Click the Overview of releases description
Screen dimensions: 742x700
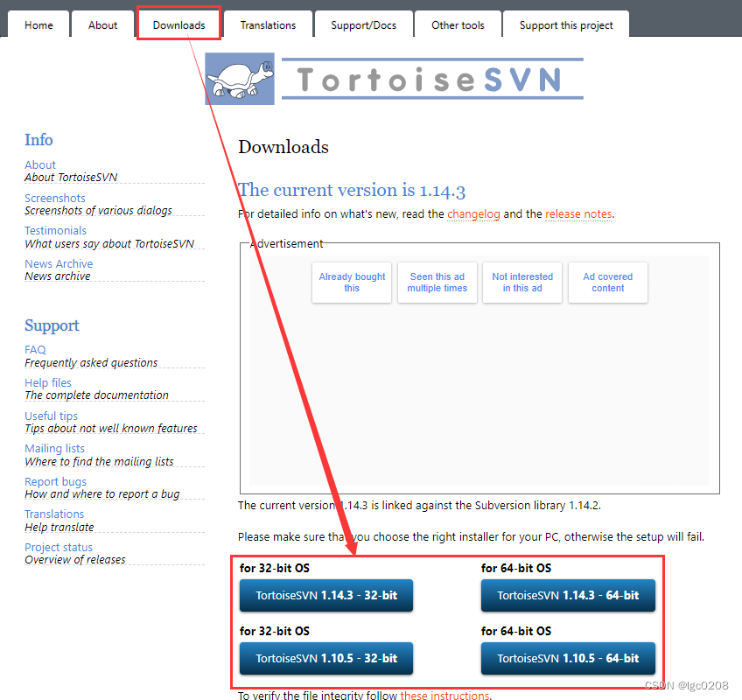click(x=74, y=560)
